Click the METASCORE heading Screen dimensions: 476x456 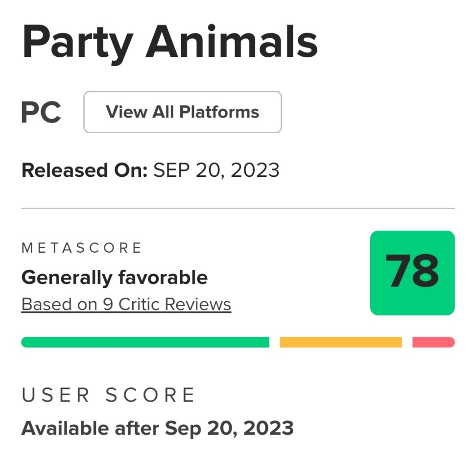(x=81, y=248)
